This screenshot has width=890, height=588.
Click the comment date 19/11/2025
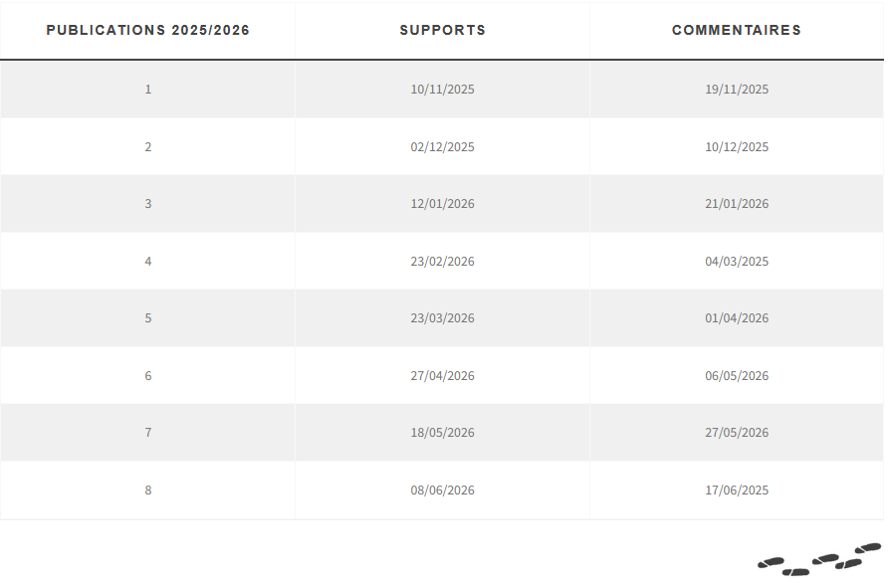click(x=737, y=90)
